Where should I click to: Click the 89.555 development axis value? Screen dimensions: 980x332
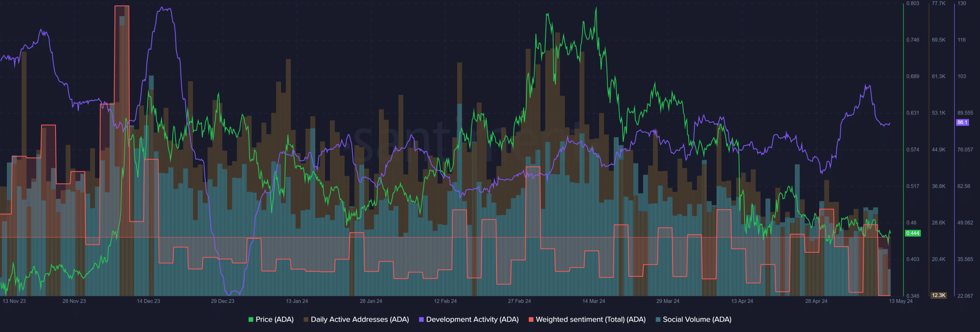coord(965,113)
